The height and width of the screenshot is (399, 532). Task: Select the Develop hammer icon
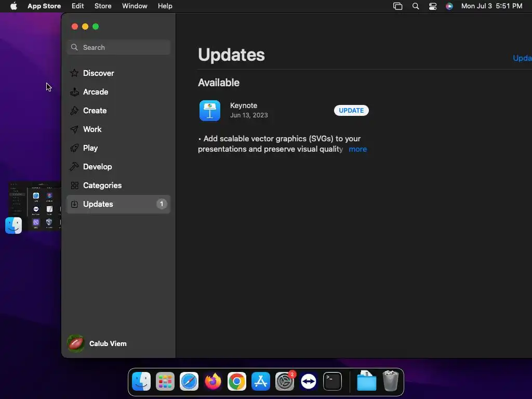74,167
